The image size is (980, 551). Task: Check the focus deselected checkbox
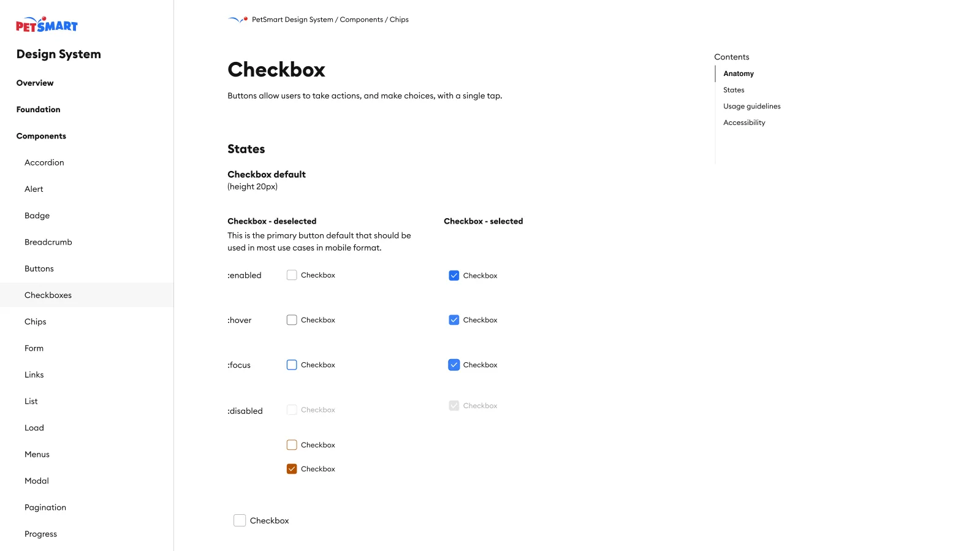[x=292, y=365]
